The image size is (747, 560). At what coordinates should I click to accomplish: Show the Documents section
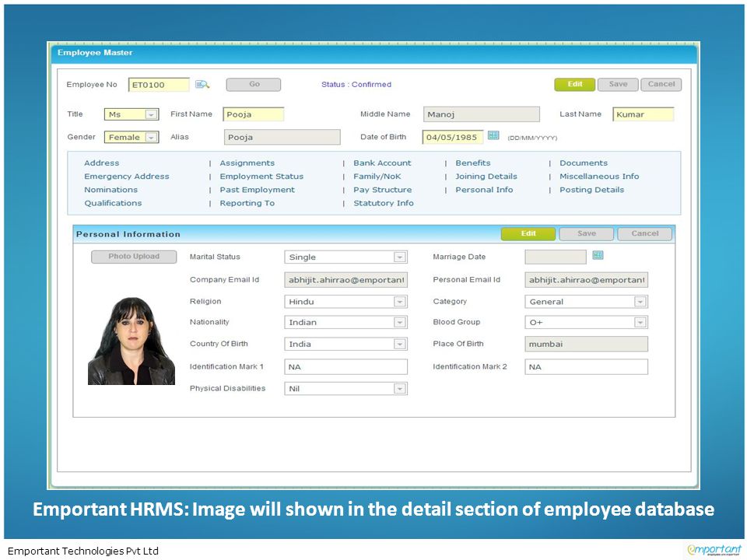(584, 163)
